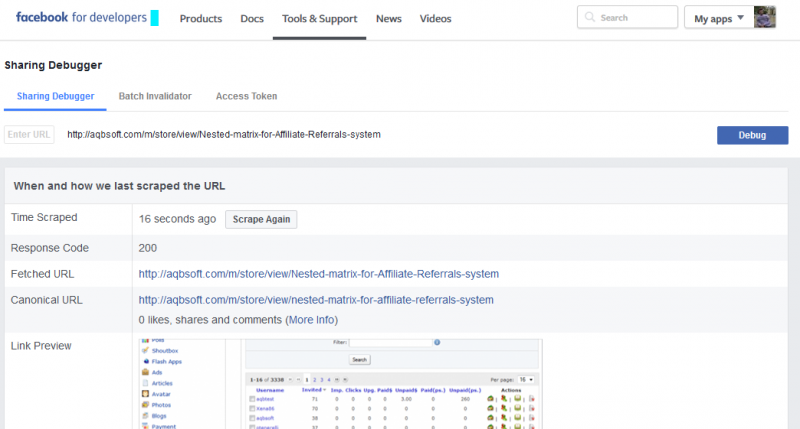
Task: Click the Username column header in preview
Action: click(x=270, y=390)
